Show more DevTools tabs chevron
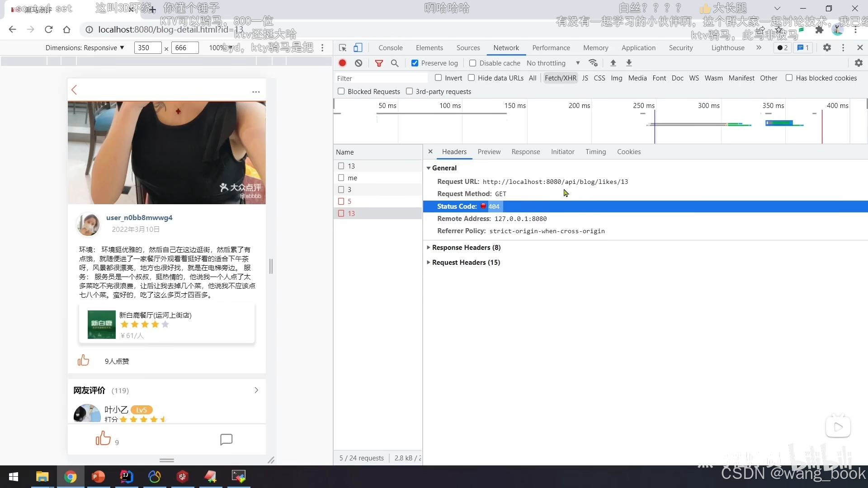 (x=759, y=48)
